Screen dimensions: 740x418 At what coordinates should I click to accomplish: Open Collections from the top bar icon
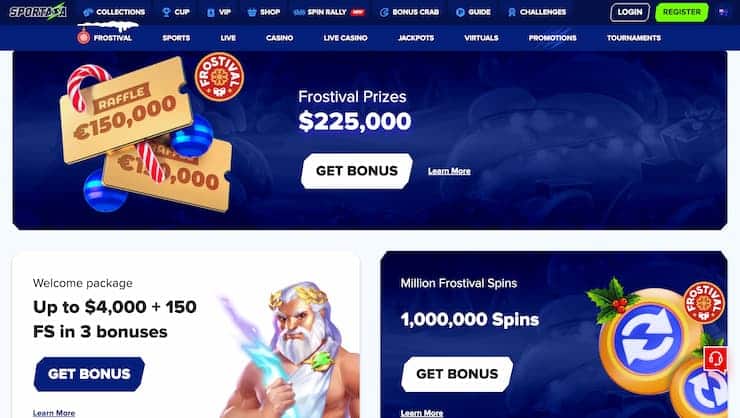tap(88, 12)
